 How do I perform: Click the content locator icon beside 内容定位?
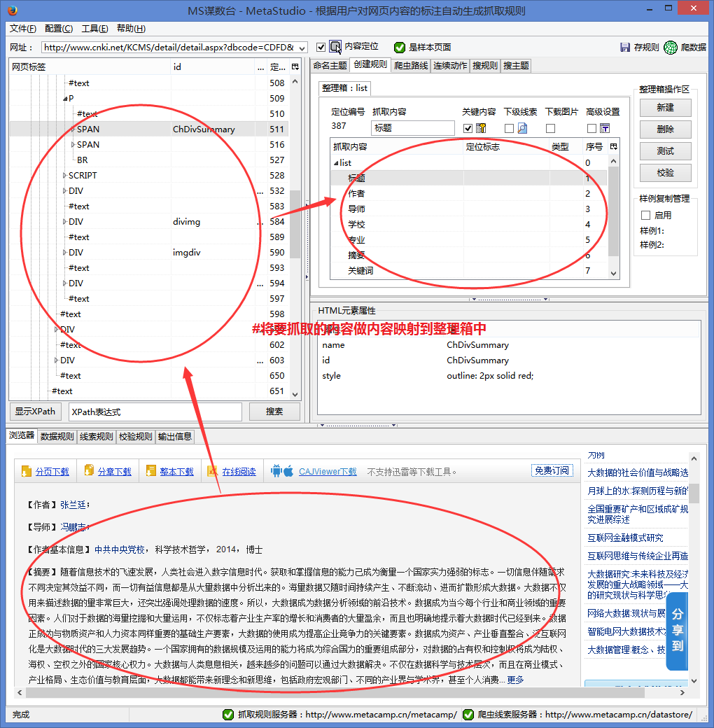(x=335, y=46)
